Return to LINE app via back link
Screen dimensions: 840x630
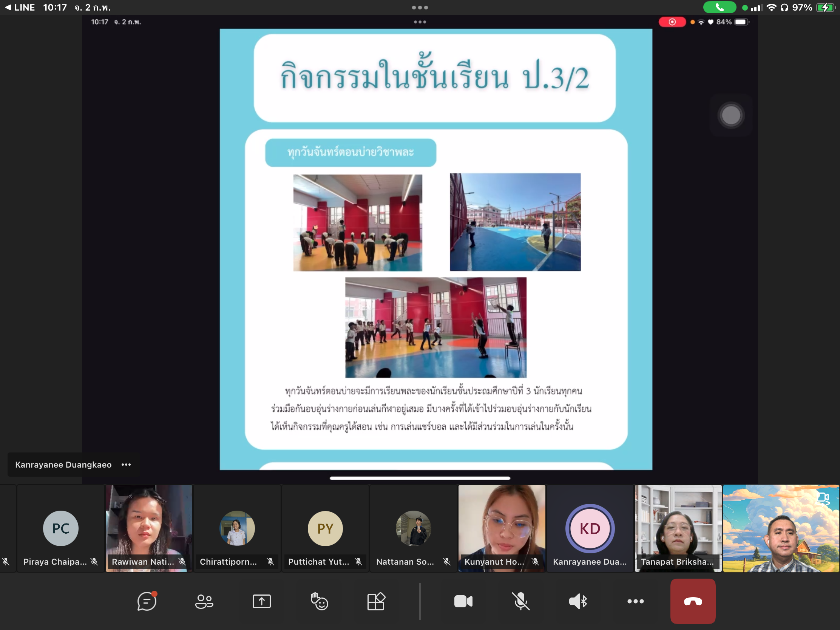point(20,7)
